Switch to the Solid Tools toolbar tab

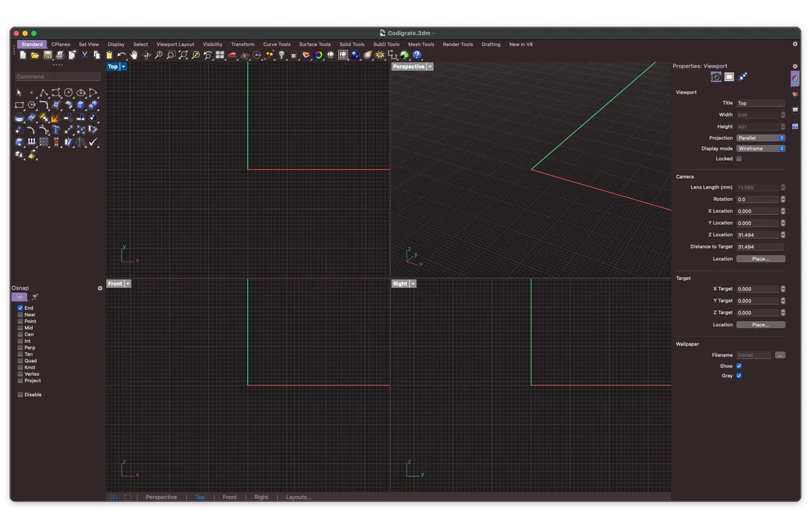click(352, 45)
